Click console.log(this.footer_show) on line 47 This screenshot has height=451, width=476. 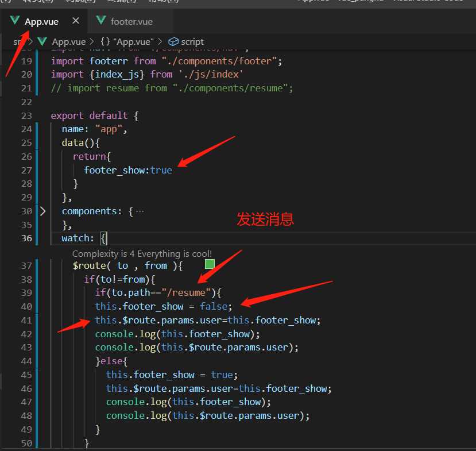188,402
